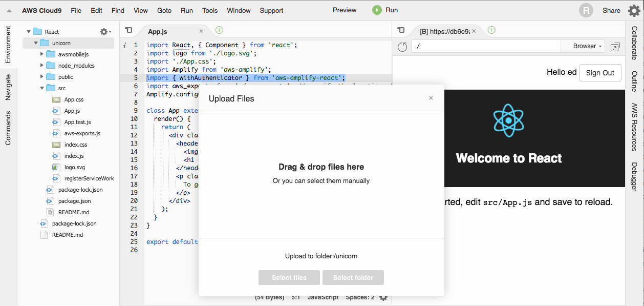Click the Share button
Viewport: 644px width, 306px height.
(x=611, y=10)
